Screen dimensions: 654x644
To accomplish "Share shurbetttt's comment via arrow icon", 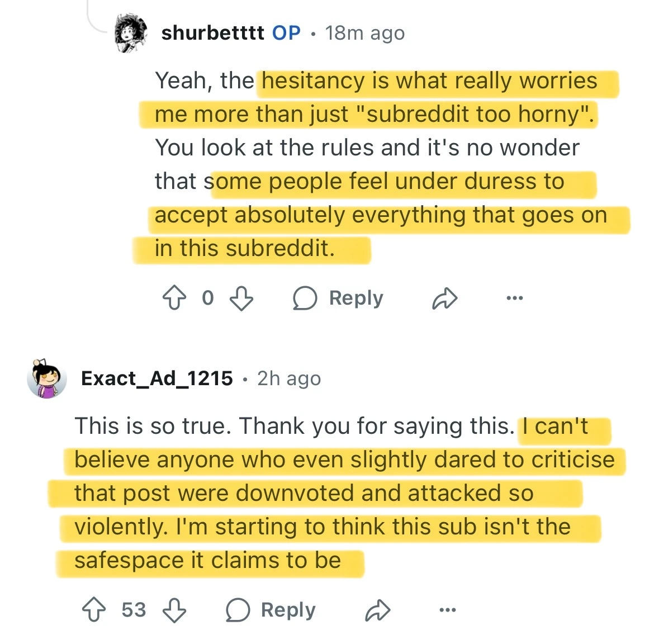I will pyautogui.click(x=445, y=299).
